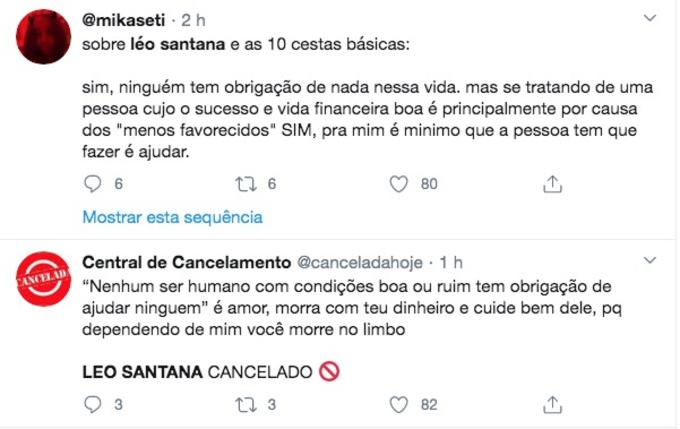Reply to the @mikaseti tweet
Viewport: 680px width, 429px height.
(x=92, y=184)
